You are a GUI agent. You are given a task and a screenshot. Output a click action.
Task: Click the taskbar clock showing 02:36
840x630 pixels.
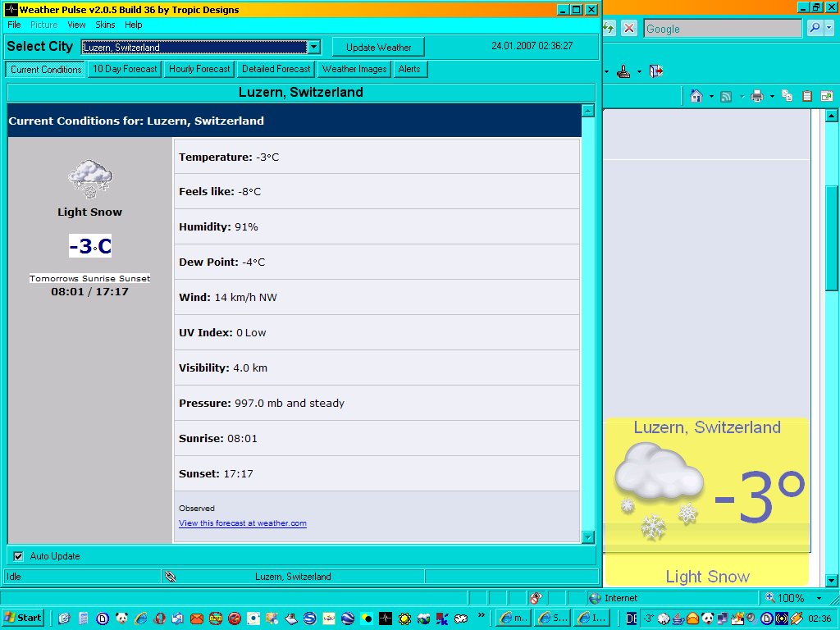point(819,619)
